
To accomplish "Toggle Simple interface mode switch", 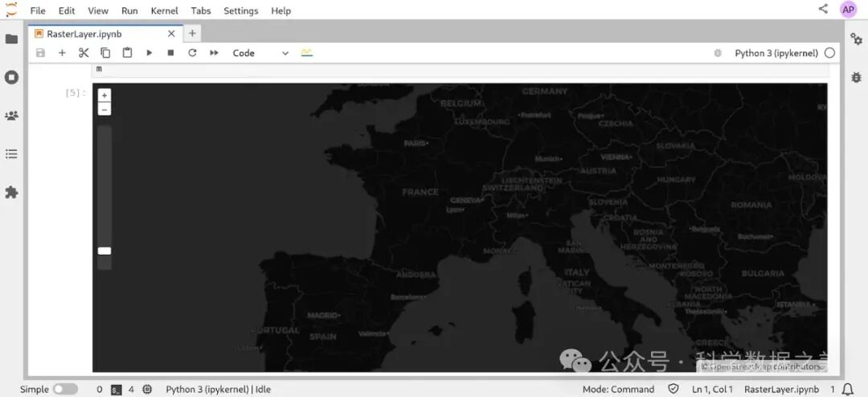I will click(65, 389).
